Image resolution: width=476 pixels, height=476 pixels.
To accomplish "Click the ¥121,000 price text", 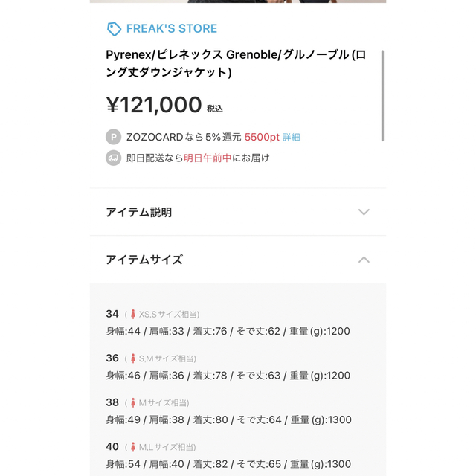I will pos(154,105).
